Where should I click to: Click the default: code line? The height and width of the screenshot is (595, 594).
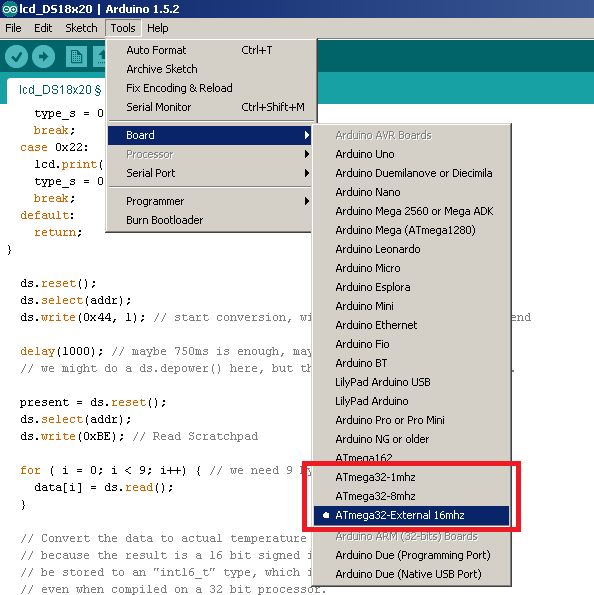[47, 215]
